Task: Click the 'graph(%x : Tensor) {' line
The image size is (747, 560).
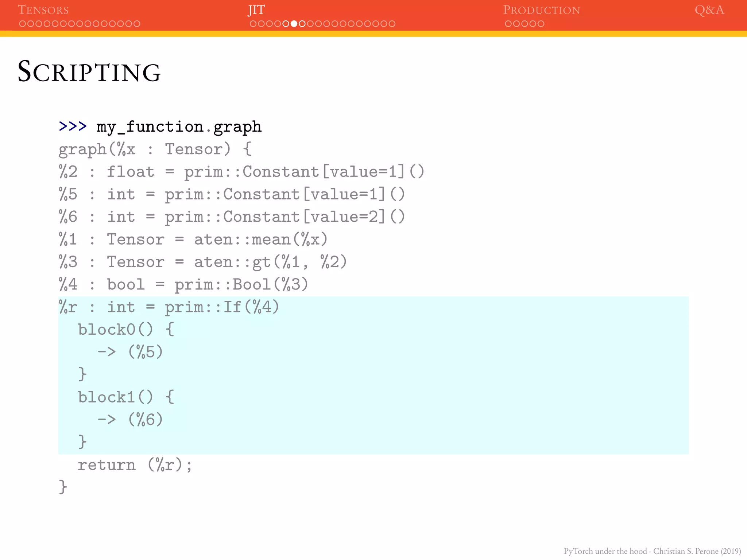Action: click(155, 149)
